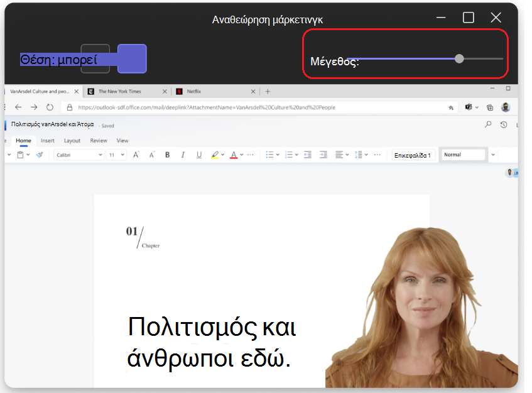Click line spacing icon
Screen dimensions: 532x393
pos(358,154)
